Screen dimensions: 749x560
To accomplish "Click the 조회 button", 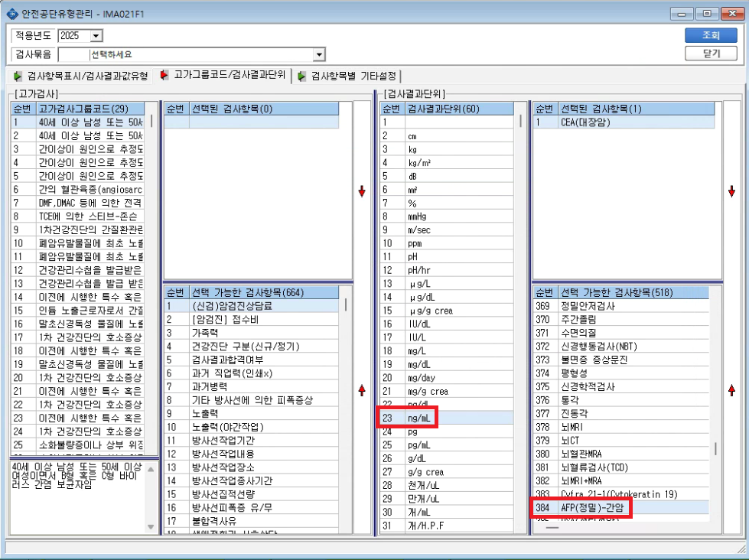I will tap(711, 35).
